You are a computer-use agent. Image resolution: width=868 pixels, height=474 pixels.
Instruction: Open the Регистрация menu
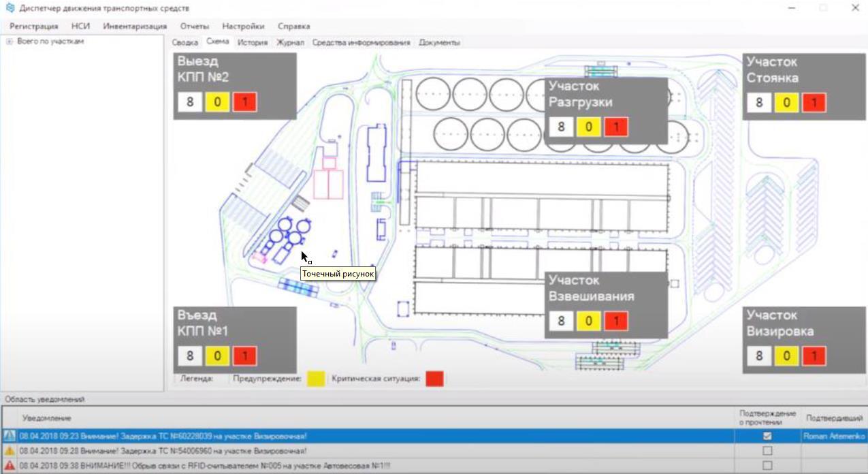coord(34,26)
